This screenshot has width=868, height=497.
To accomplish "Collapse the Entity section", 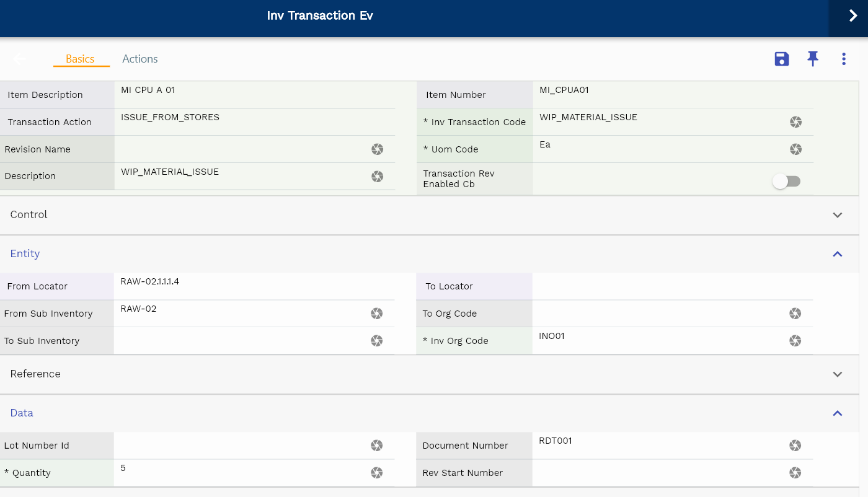I will click(838, 254).
